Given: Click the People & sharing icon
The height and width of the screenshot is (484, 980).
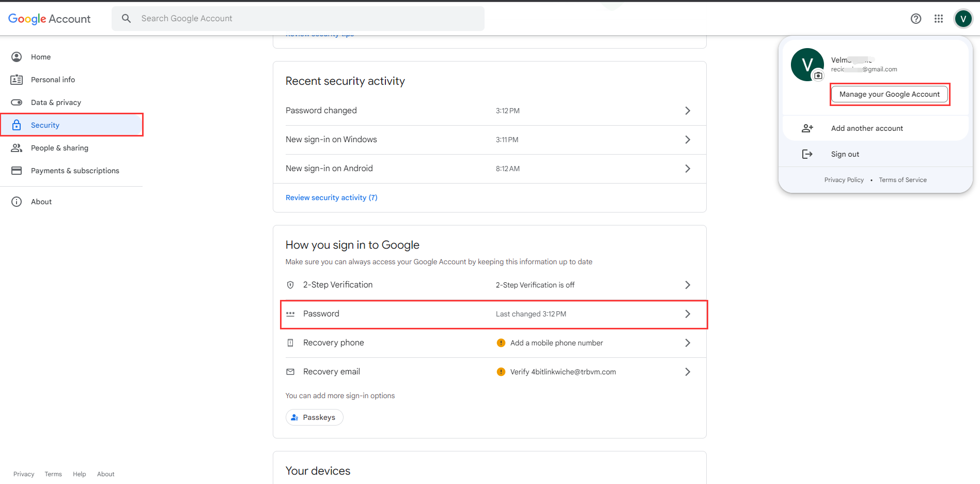Looking at the screenshot, I should (17, 148).
